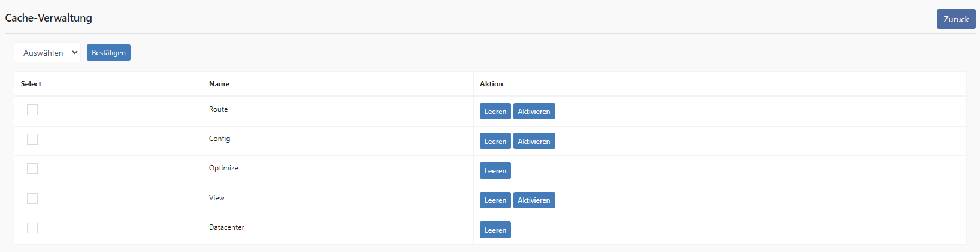The height and width of the screenshot is (252, 980).
Task: Click the Name column header
Action: pos(219,84)
